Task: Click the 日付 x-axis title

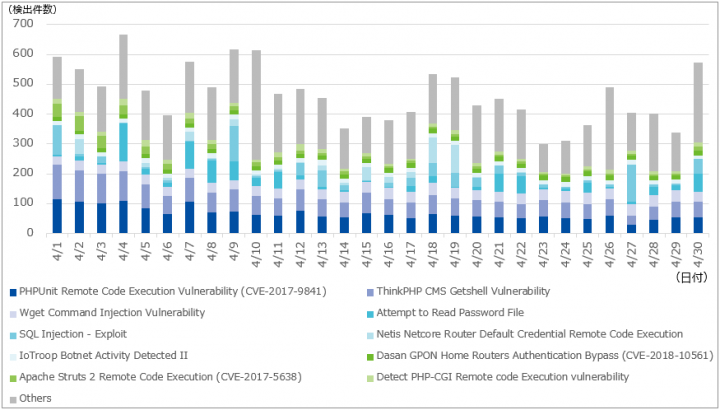Action: pyautogui.click(x=692, y=277)
